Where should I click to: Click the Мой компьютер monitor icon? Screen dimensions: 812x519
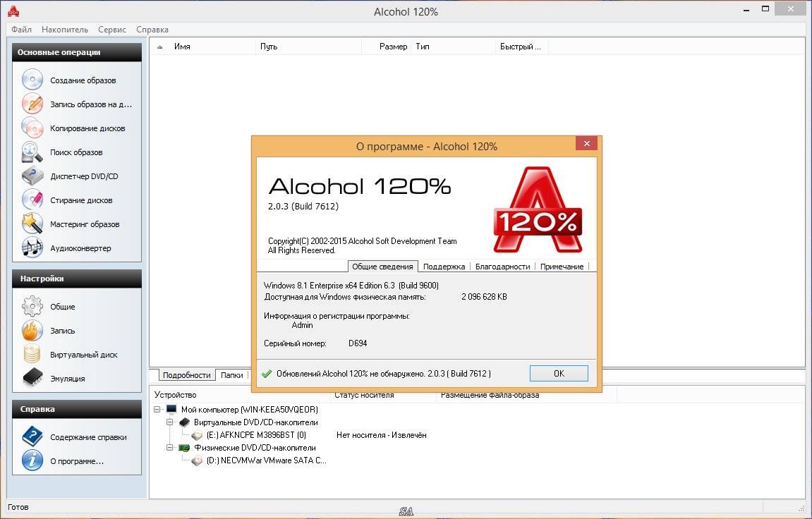[x=171, y=409]
